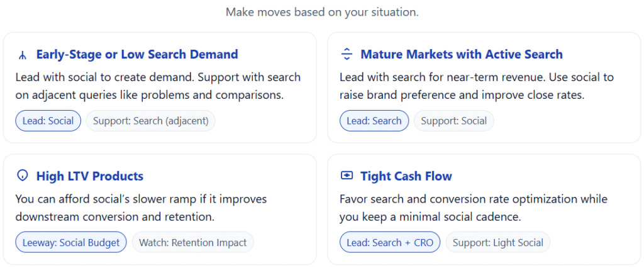This screenshot has width=644, height=268.
Task: Select the Leeway: Social Budget pill
Action: coord(70,242)
